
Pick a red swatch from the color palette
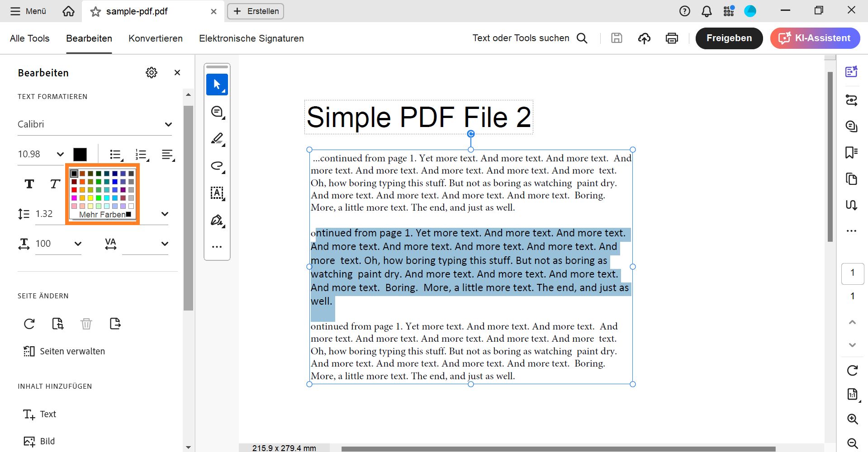pos(74,189)
